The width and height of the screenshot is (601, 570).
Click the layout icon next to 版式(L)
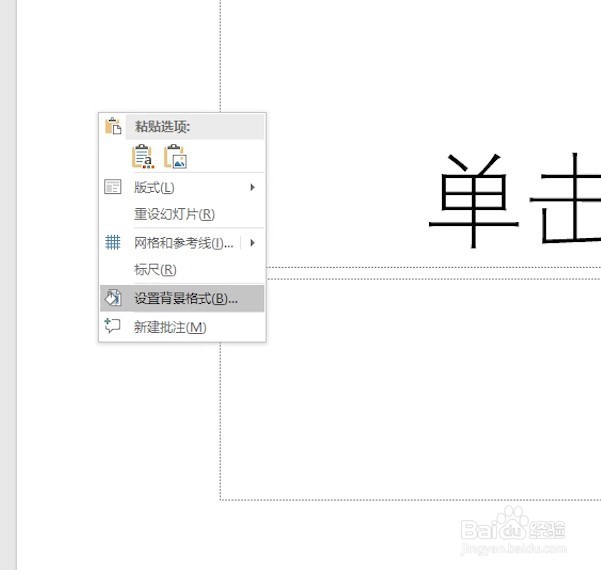[113, 187]
